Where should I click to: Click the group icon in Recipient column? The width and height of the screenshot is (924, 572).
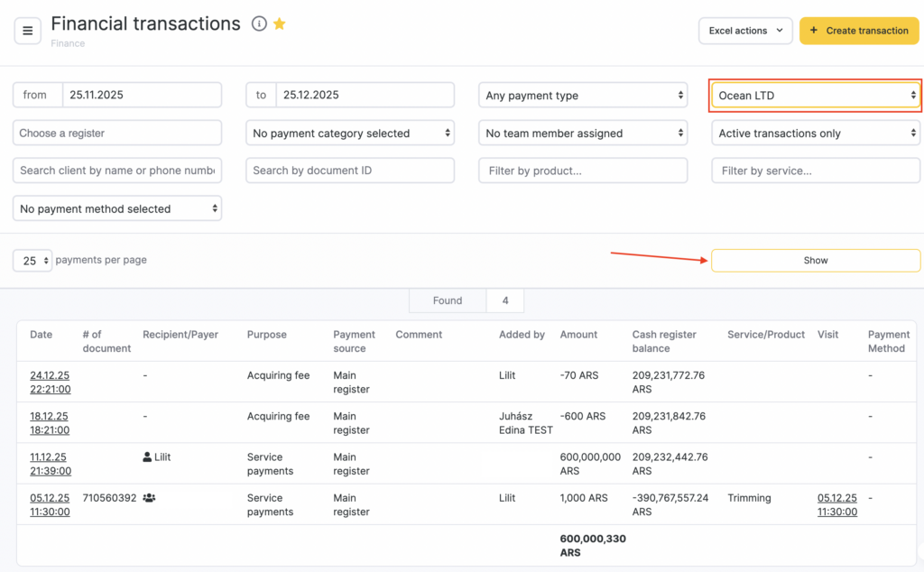pyautogui.click(x=149, y=498)
